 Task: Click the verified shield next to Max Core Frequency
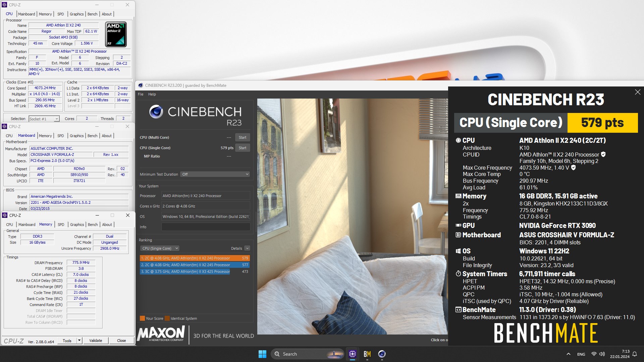[573, 168]
